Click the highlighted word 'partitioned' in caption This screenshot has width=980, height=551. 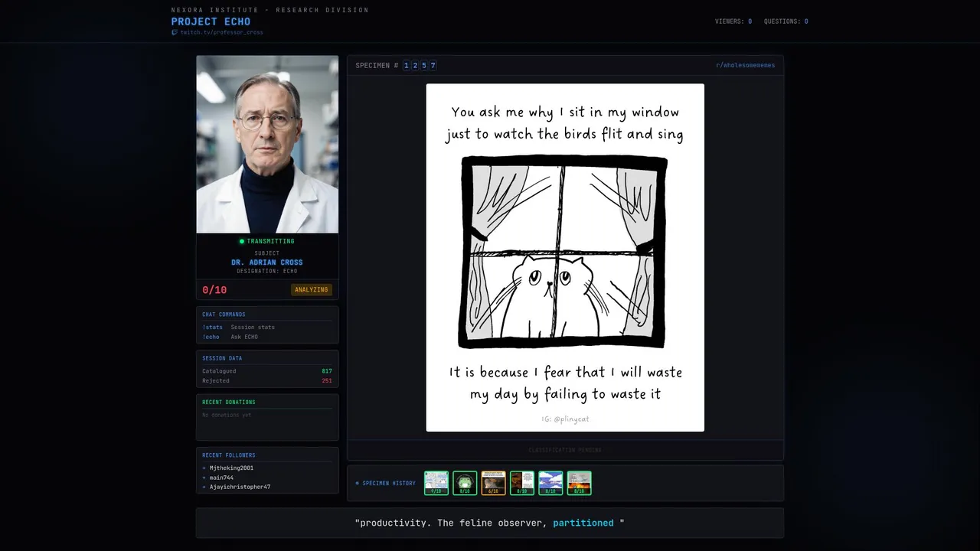pyautogui.click(x=583, y=523)
